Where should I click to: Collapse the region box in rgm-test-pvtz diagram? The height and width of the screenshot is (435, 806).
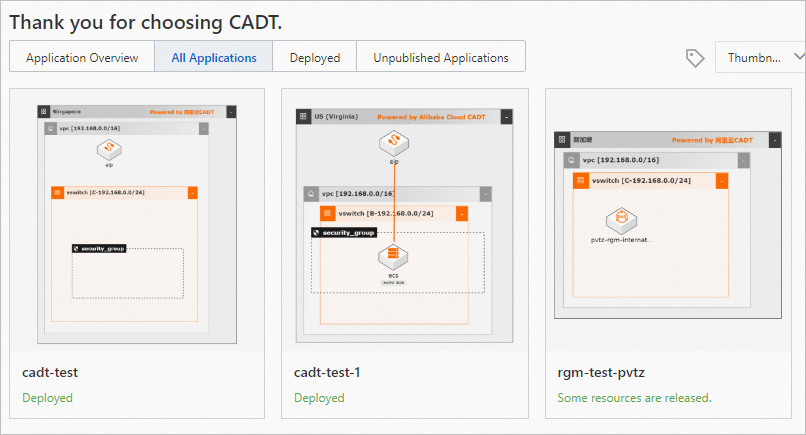(x=775, y=140)
